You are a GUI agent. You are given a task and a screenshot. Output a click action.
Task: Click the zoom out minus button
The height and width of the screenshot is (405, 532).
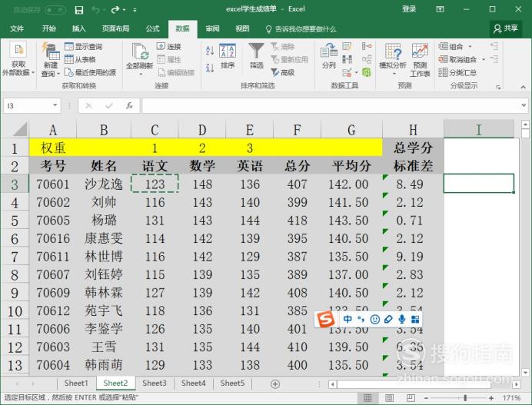coord(427,398)
